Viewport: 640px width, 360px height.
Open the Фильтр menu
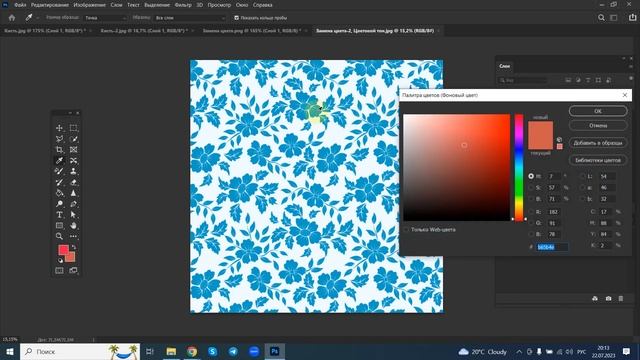coord(183,5)
